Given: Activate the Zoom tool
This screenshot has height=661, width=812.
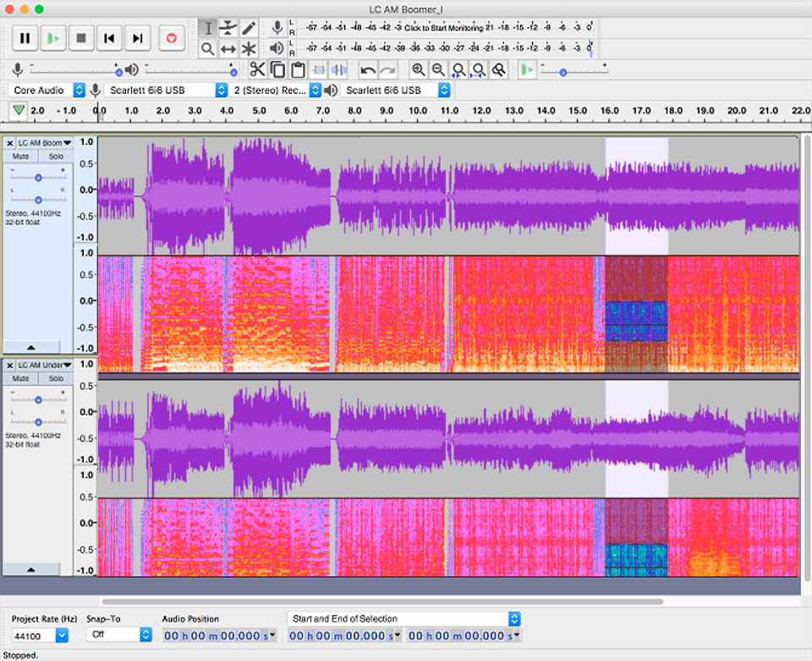Looking at the screenshot, I should [208, 48].
